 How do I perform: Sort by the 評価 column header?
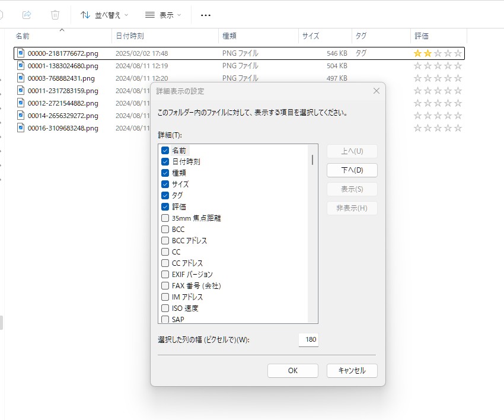pos(439,36)
